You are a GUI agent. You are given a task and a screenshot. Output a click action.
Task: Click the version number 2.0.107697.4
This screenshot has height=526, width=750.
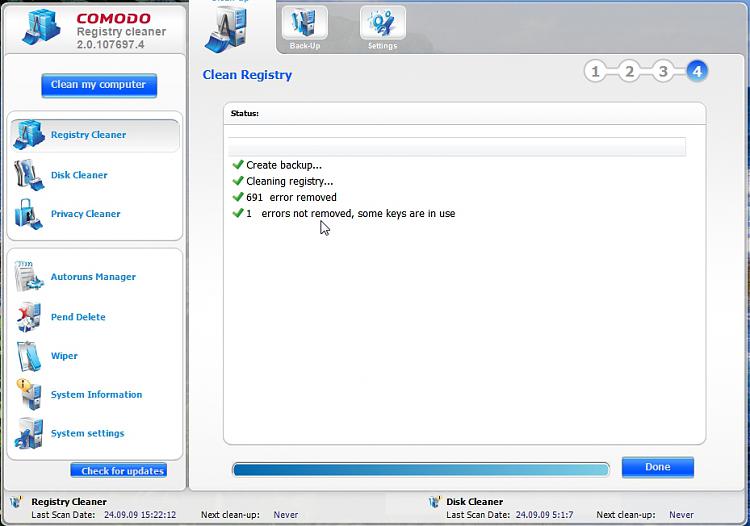point(110,44)
